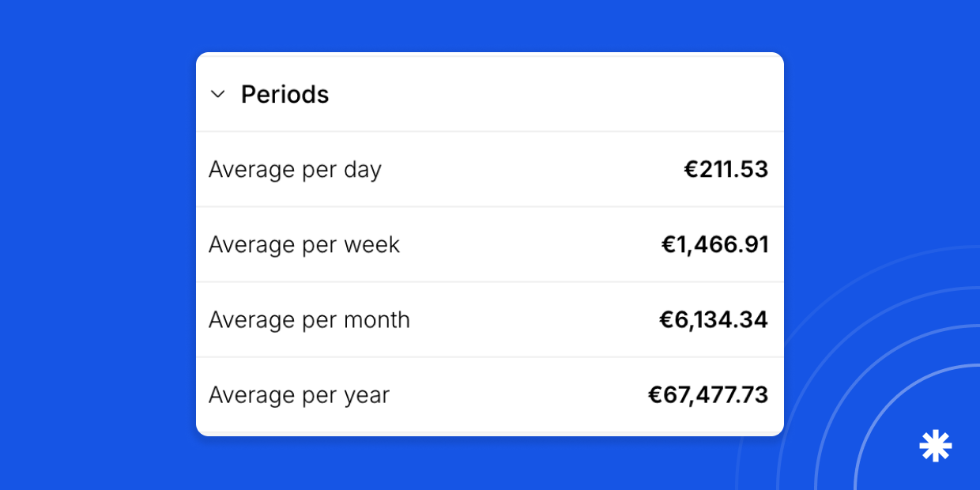Click the divider below the Periods header
The height and width of the screenshot is (490, 980).
(x=490, y=131)
